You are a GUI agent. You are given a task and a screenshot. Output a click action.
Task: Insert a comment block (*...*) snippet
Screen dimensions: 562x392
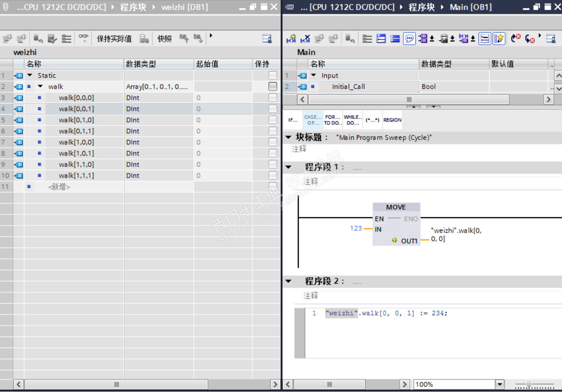(x=372, y=120)
